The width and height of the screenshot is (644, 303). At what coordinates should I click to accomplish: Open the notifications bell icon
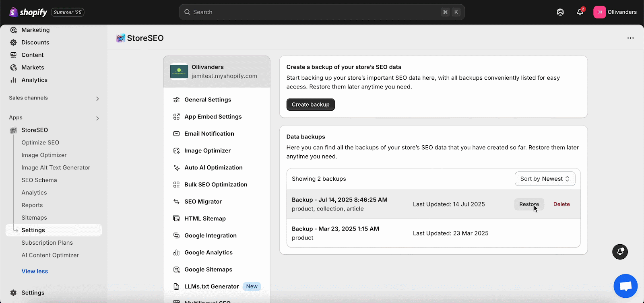[580, 12]
